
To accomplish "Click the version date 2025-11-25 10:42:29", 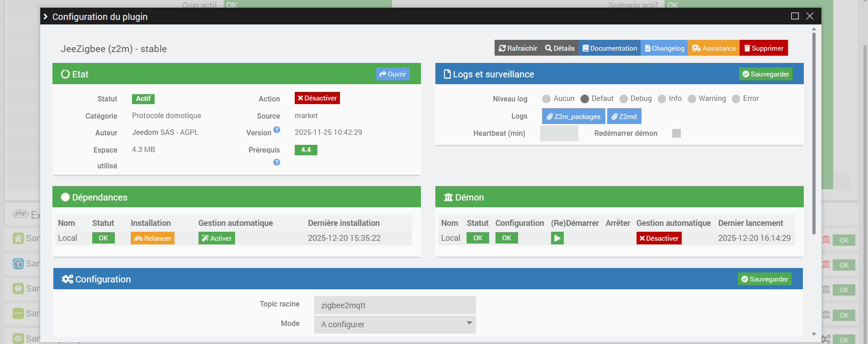I will point(328,133).
